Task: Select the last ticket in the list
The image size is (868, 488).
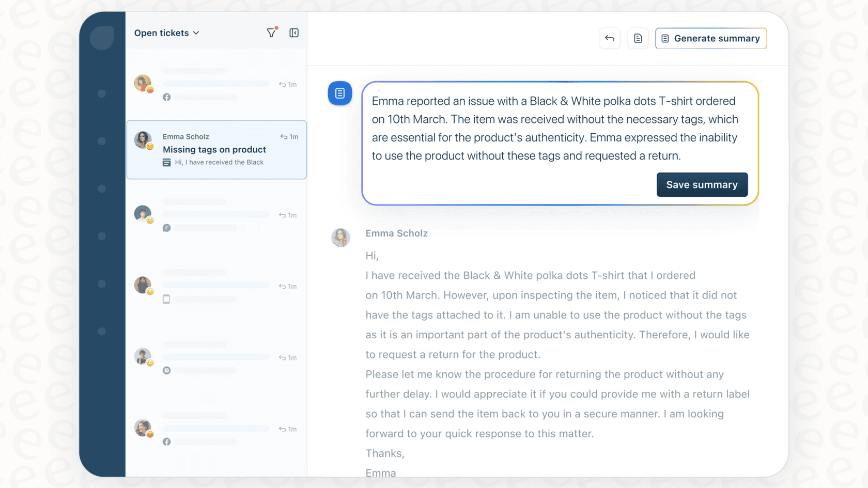Action: [216, 429]
